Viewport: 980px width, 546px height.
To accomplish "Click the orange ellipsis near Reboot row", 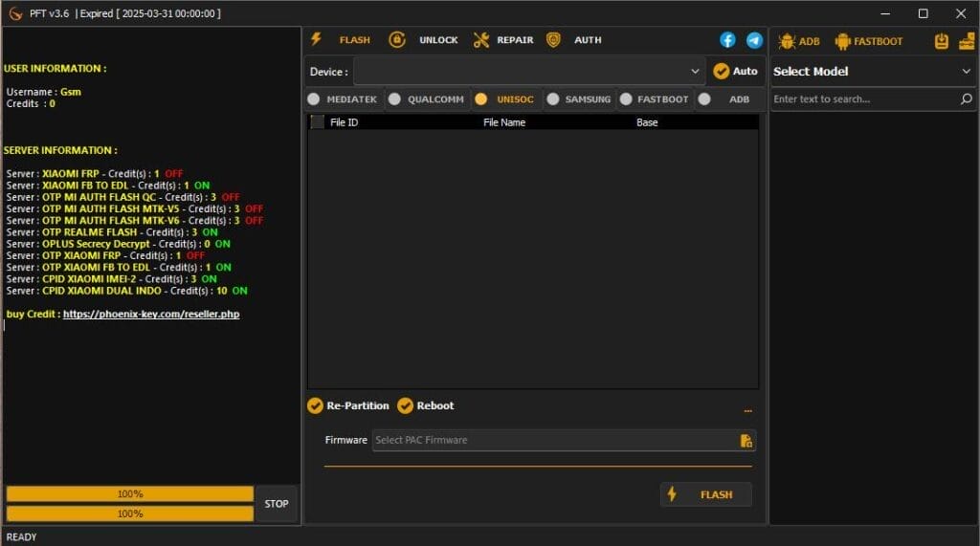I will pyautogui.click(x=747, y=410).
